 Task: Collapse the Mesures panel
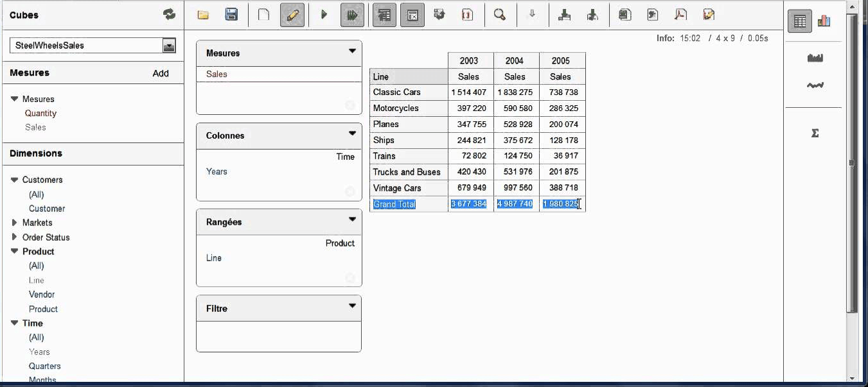coord(351,53)
